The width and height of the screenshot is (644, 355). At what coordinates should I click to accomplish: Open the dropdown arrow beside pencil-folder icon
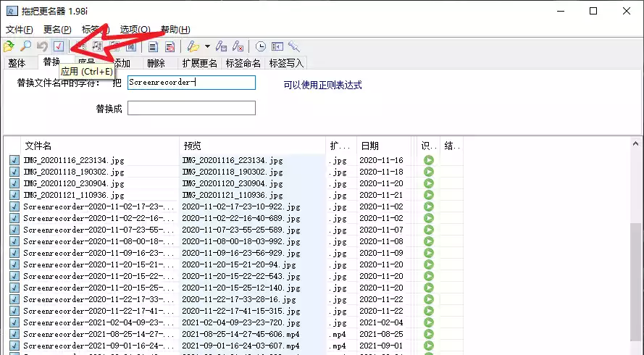207,46
